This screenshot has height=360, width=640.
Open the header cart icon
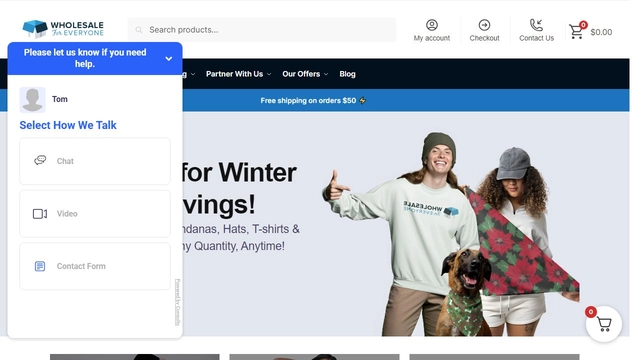577,31
